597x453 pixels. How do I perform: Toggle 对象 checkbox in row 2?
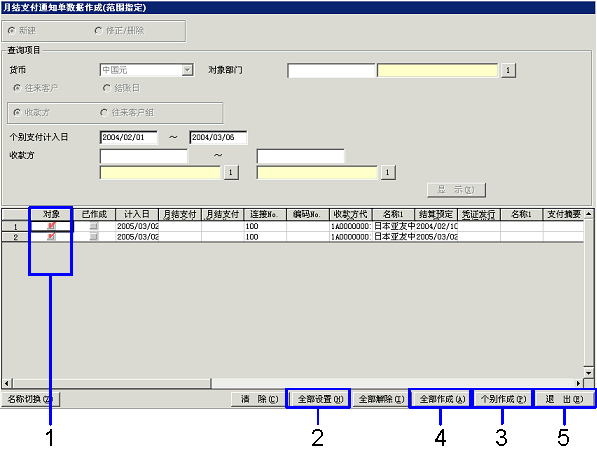[51, 236]
